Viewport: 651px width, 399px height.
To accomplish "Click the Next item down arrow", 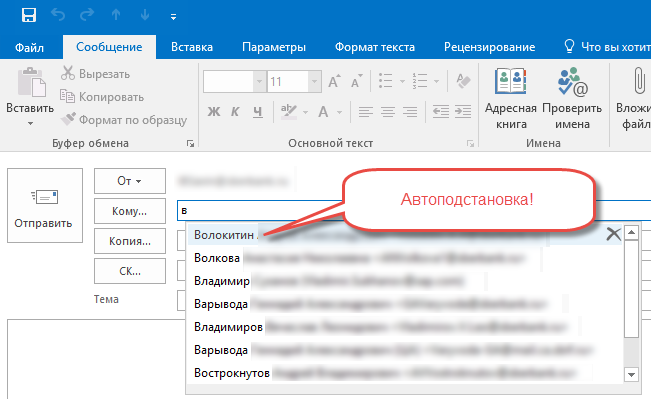I will pyautogui.click(x=145, y=15).
